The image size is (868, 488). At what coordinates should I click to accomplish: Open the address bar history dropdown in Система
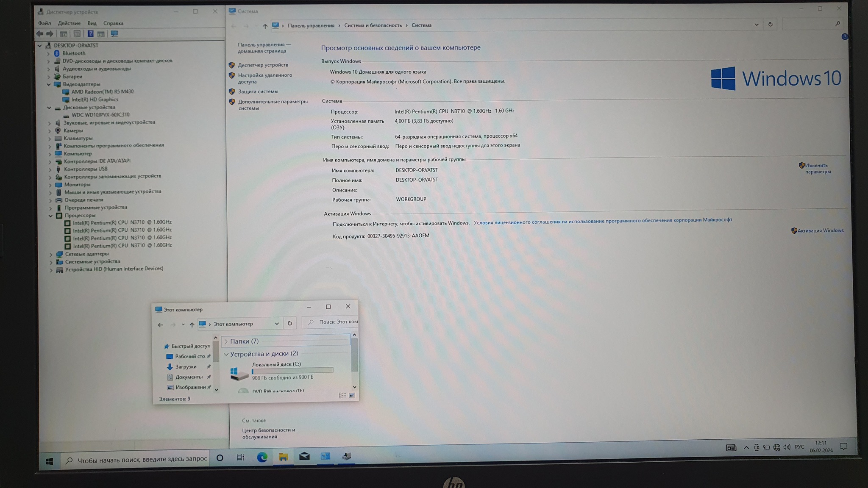(757, 25)
